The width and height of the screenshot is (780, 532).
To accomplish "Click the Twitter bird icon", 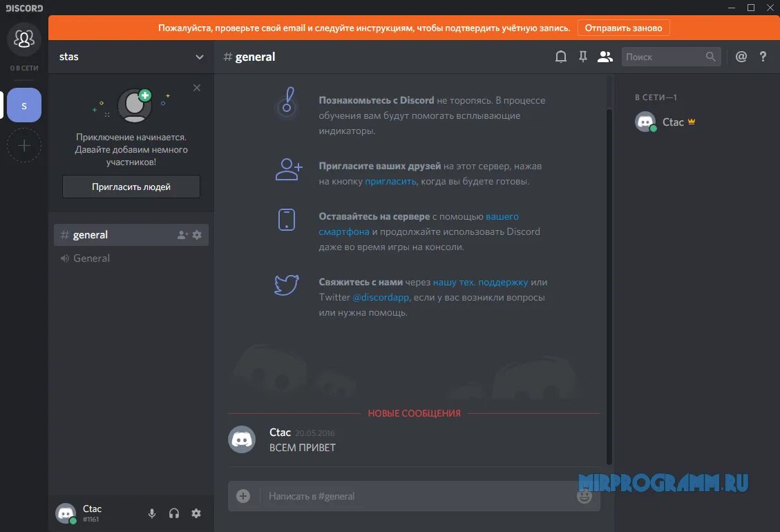I will click(287, 285).
